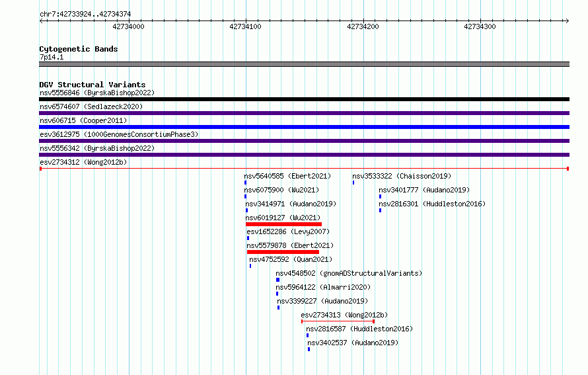Select the nsv5579878 (Ebert2021) red bar
This screenshot has height=375, width=588.
tap(283, 252)
